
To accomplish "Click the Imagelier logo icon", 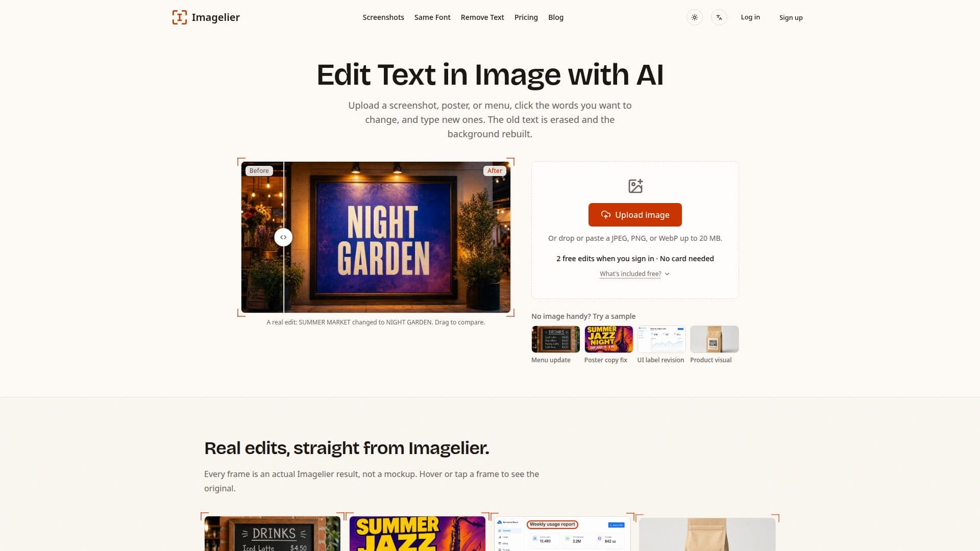I will [x=179, y=17].
